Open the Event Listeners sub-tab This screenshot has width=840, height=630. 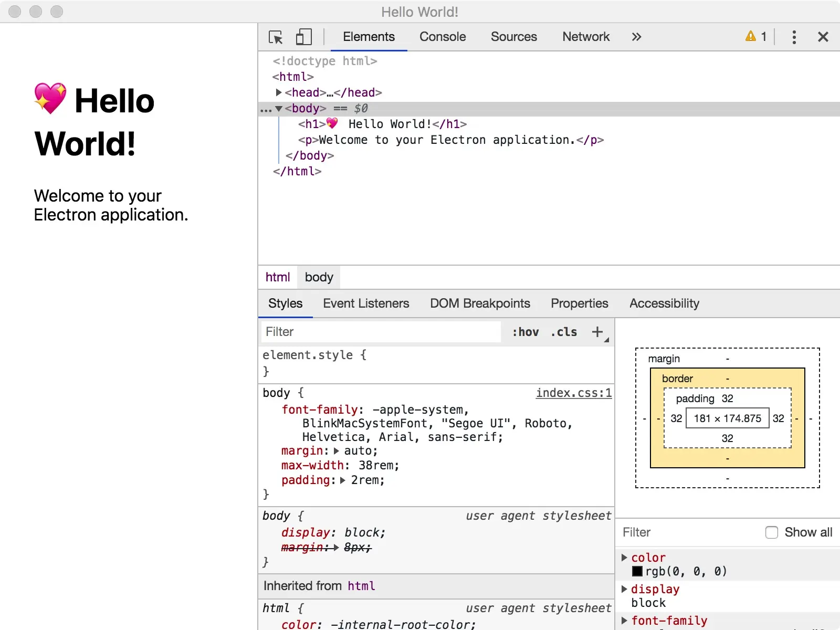pos(366,303)
